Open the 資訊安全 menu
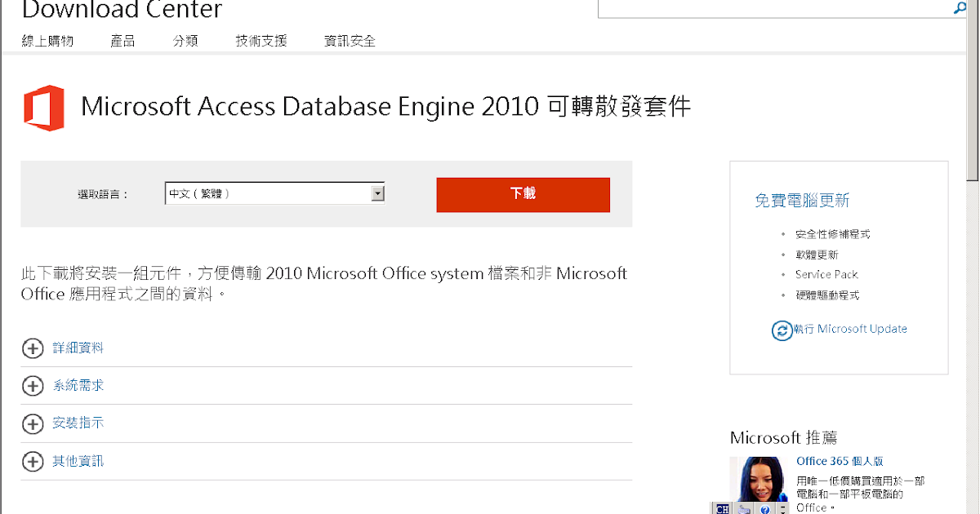The width and height of the screenshot is (980, 514). click(x=350, y=41)
